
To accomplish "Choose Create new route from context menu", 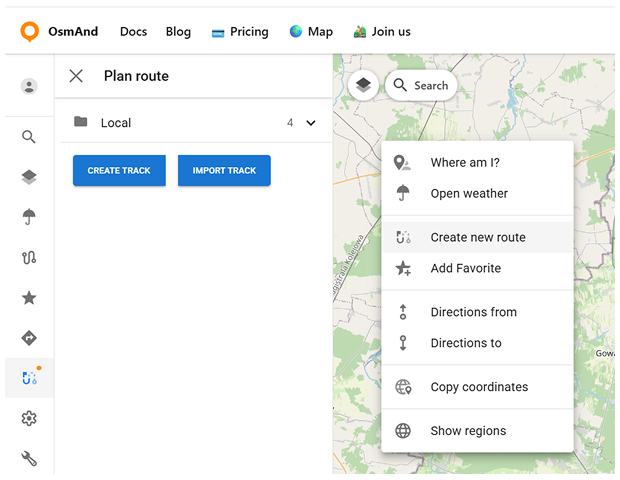I will 477,238.
